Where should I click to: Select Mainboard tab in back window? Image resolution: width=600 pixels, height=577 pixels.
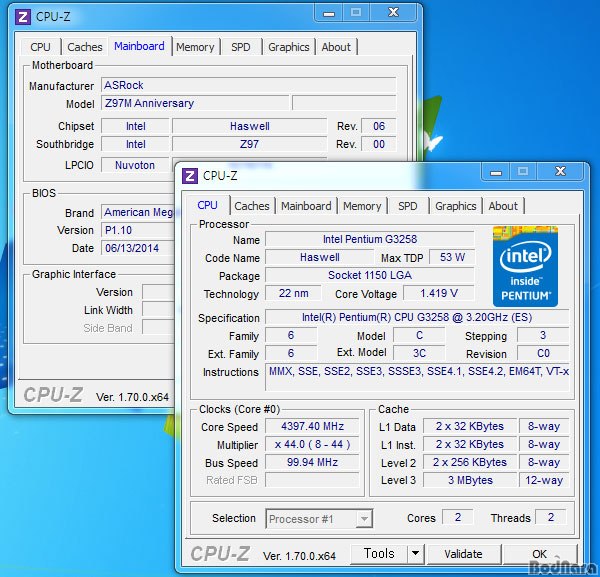pos(139,46)
